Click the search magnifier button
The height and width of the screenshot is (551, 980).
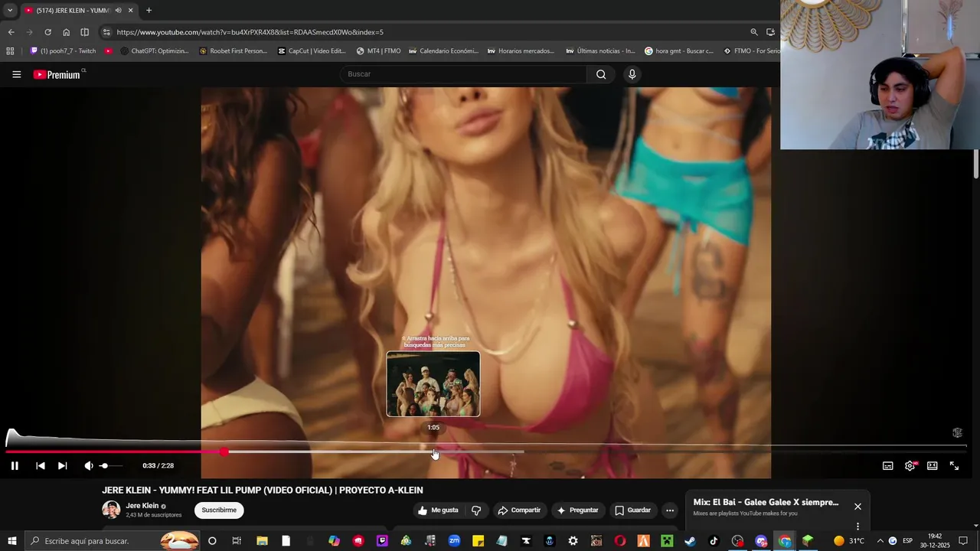[x=601, y=74]
